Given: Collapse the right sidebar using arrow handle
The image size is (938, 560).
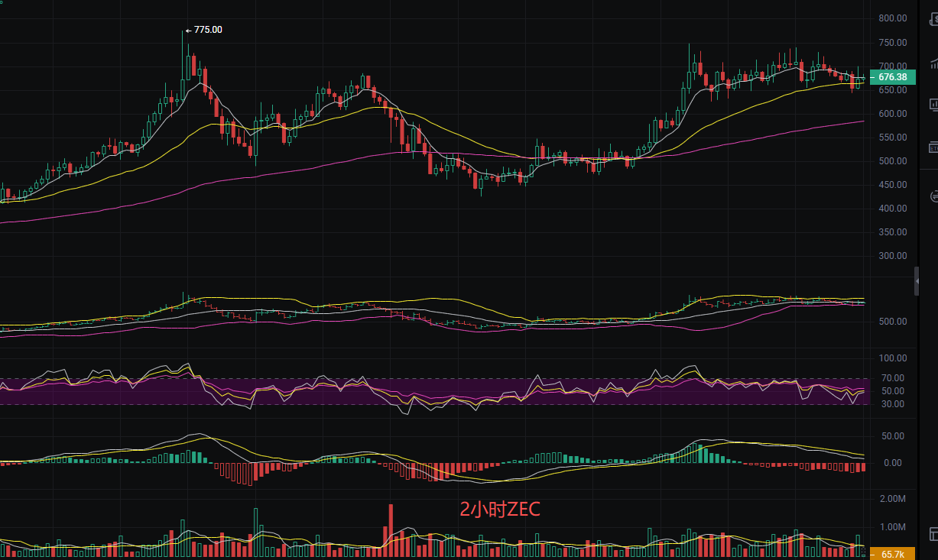Looking at the screenshot, I should 917,281.
